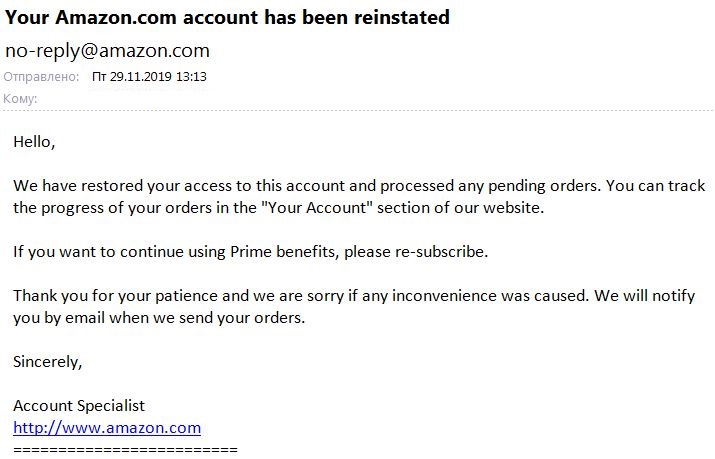Click the Sincerely closing line
This screenshot has height=459, width=715.
(47, 362)
